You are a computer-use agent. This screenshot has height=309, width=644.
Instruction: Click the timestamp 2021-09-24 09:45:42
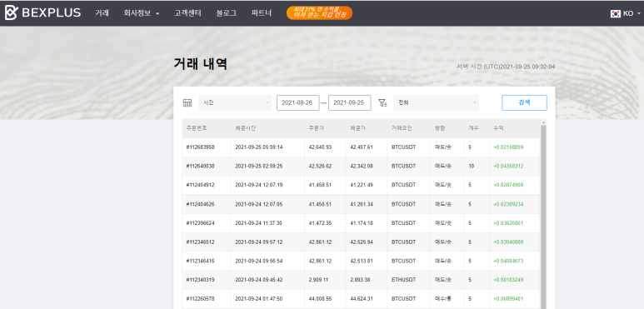259,280
